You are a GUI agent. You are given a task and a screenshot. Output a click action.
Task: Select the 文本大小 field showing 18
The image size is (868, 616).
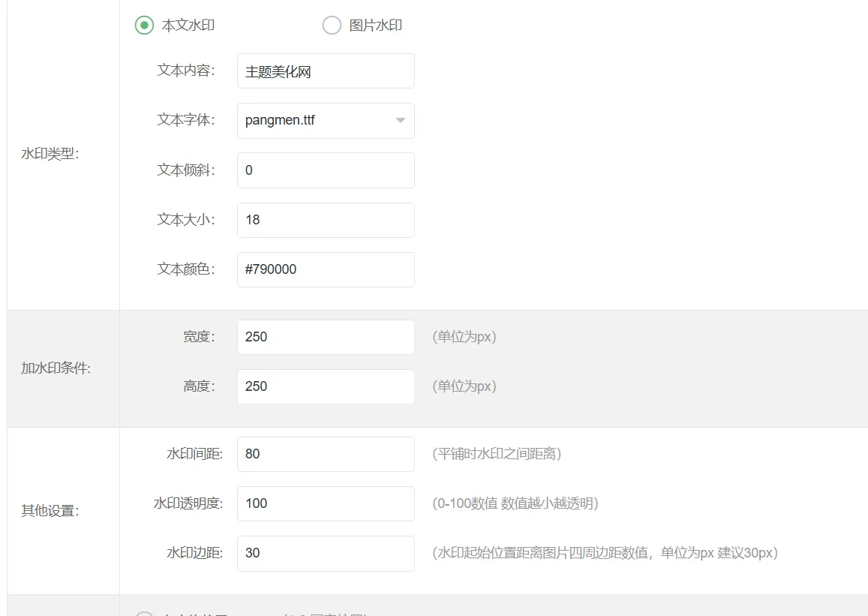(326, 220)
